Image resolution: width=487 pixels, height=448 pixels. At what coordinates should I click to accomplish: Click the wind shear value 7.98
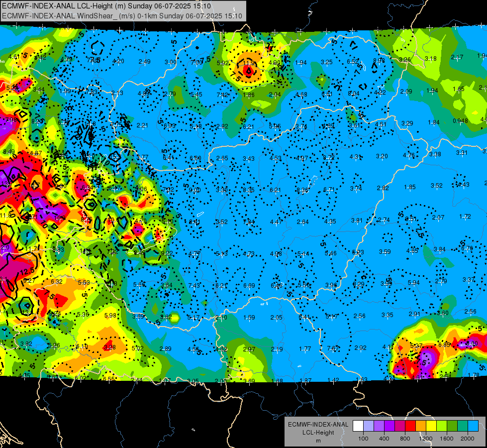(x=11, y=120)
